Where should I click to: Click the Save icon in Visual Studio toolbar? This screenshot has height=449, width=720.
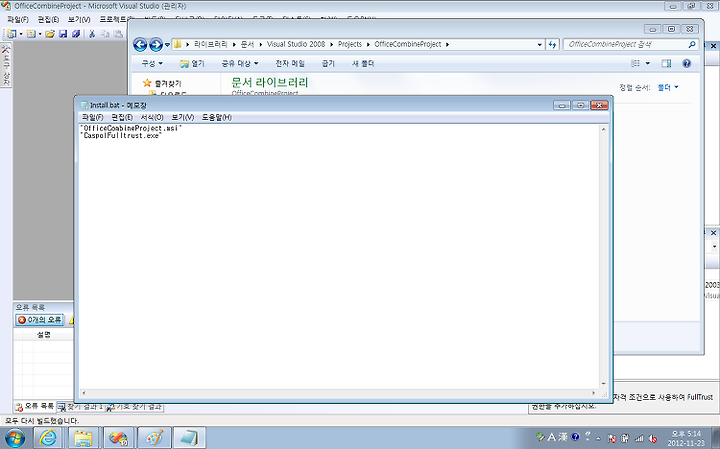click(x=63, y=34)
